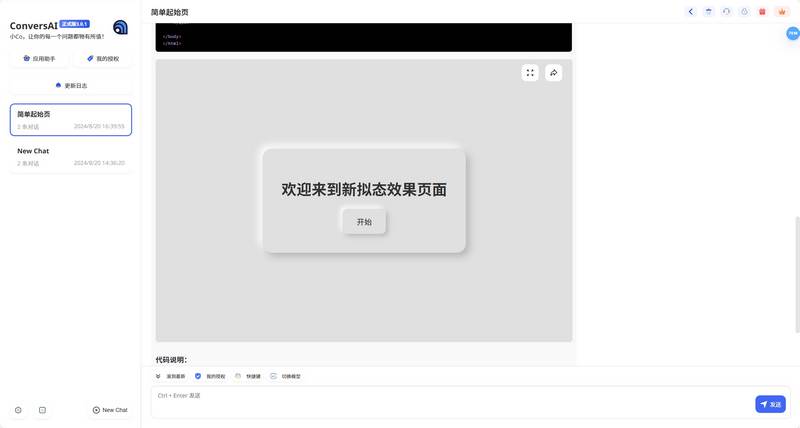This screenshot has width=800, height=428.
Task: Click the fullscreen icon on preview panel
Action: tap(530, 72)
